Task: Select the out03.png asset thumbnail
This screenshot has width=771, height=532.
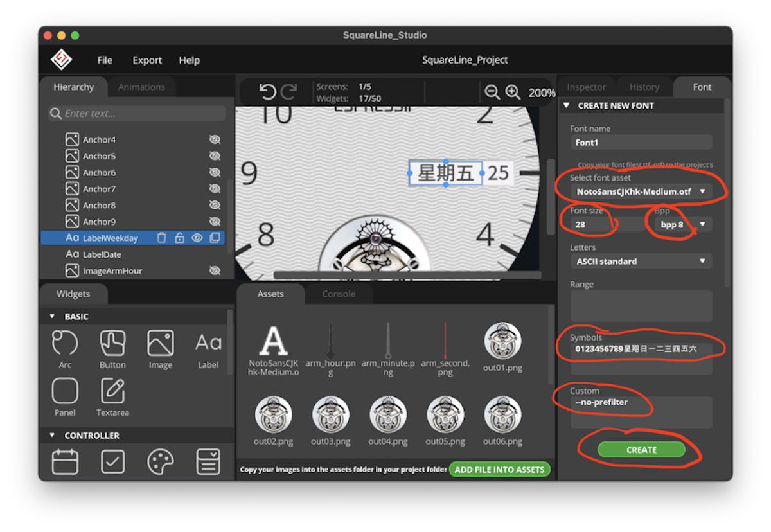Action: coord(330,414)
